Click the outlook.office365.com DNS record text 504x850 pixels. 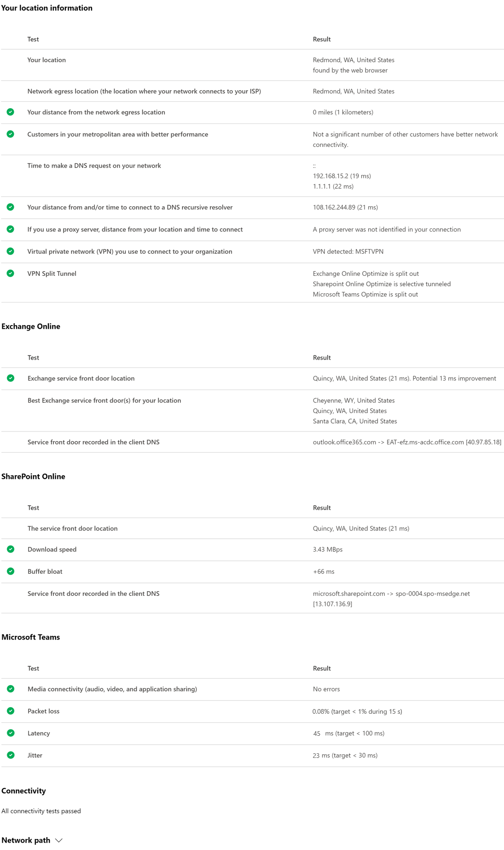click(407, 442)
